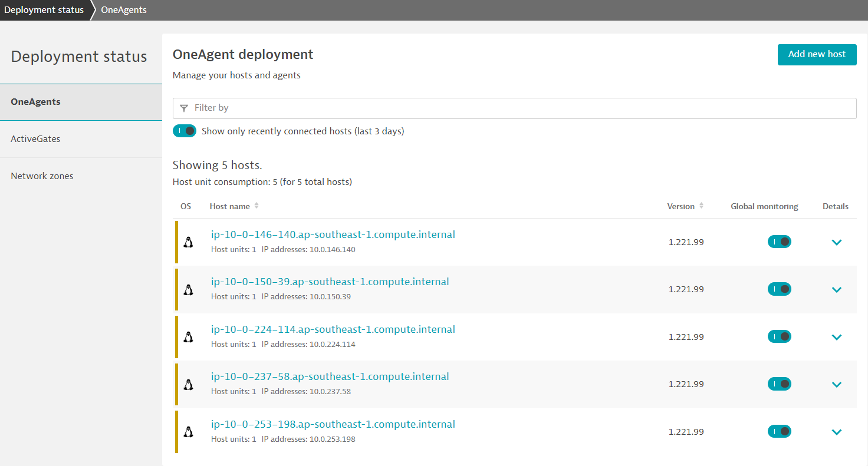Open Network zones sidebar section
The height and width of the screenshot is (466, 868).
(x=81, y=176)
